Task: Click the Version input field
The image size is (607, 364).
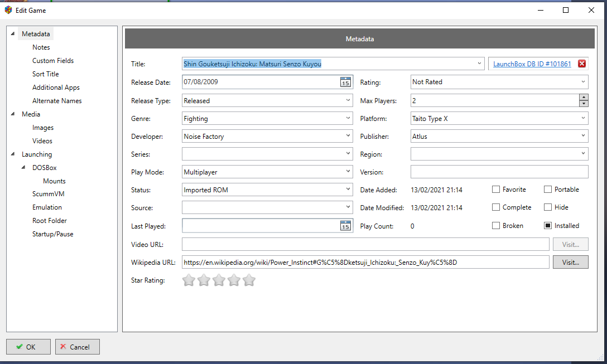Action: [x=499, y=172]
